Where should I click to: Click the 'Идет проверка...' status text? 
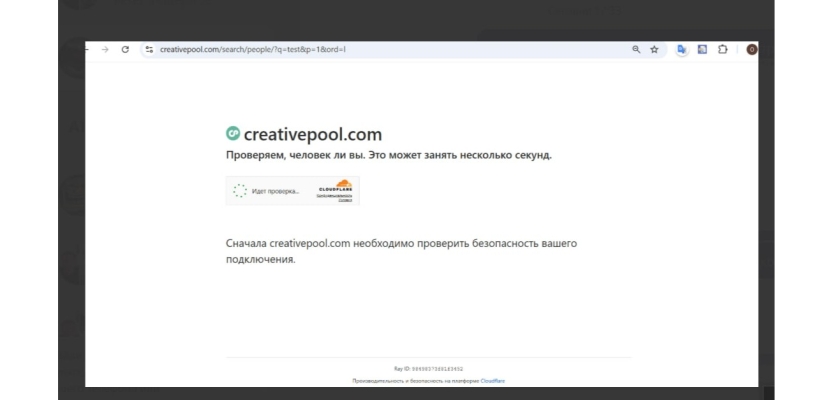pos(275,191)
